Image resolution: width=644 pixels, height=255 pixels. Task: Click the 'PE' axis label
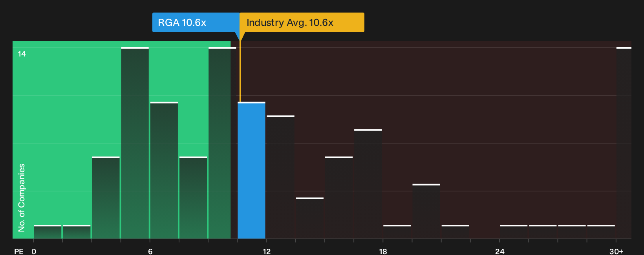[19, 251]
